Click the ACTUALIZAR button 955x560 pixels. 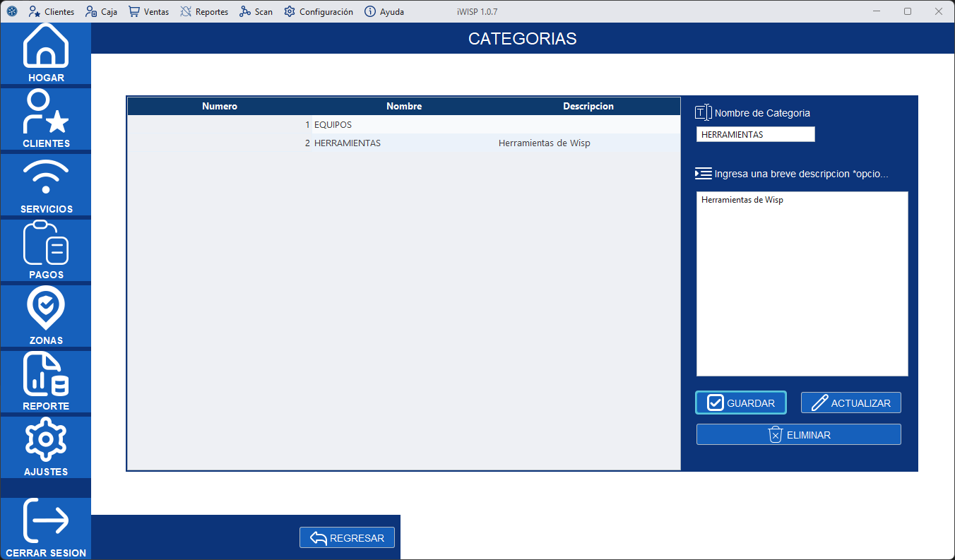point(850,402)
